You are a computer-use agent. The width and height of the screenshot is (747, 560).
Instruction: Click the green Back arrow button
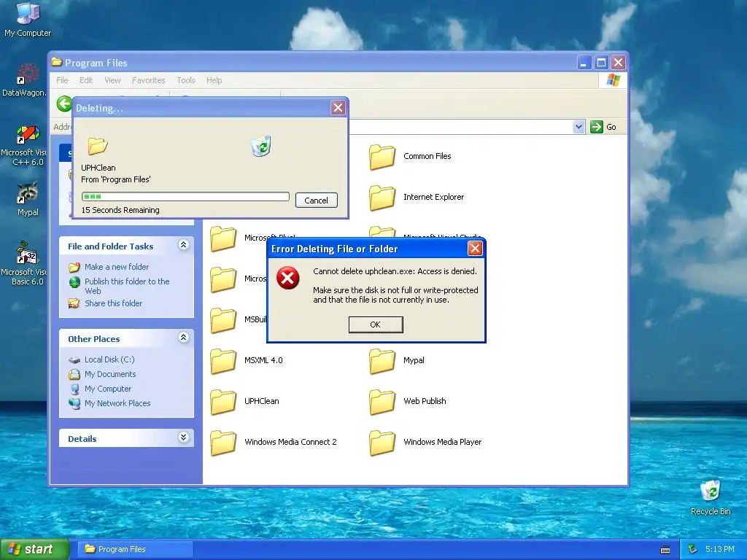pyautogui.click(x=64, y=104)
